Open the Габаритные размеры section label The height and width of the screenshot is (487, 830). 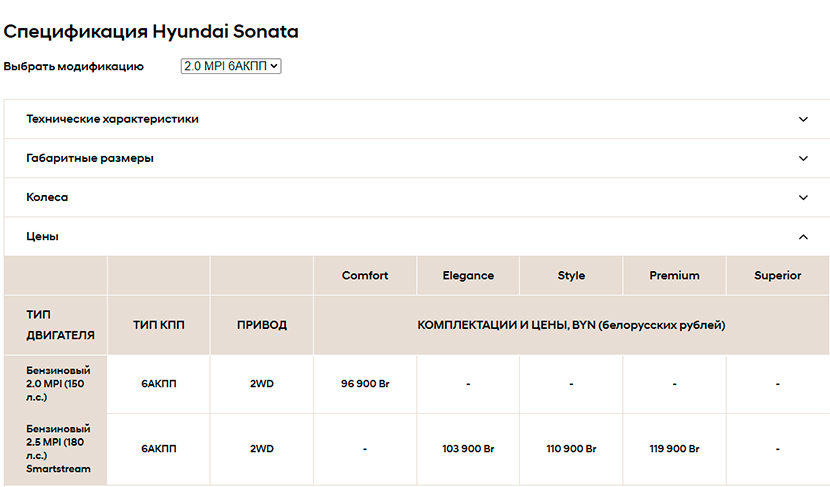tap(90, 158)
